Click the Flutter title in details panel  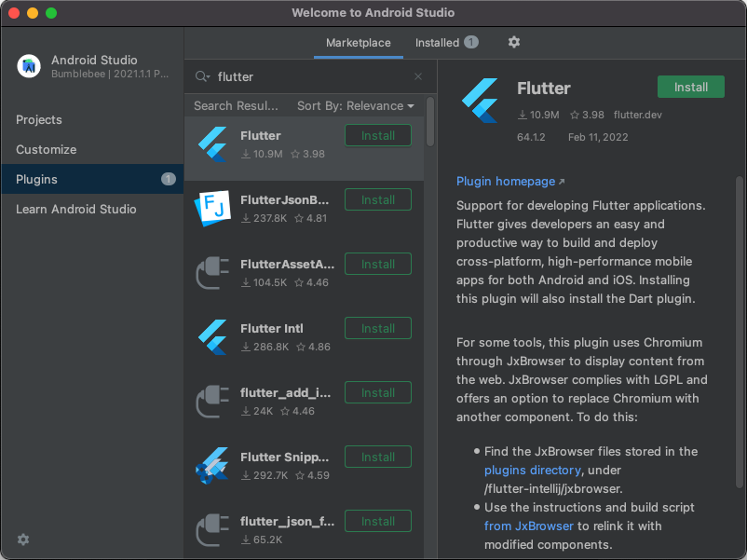point(544,89)
